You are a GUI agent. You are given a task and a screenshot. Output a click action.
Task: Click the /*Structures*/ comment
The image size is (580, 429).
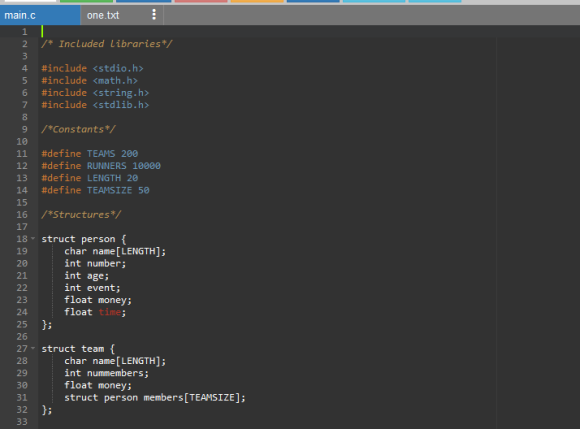(x=81, y=215)
